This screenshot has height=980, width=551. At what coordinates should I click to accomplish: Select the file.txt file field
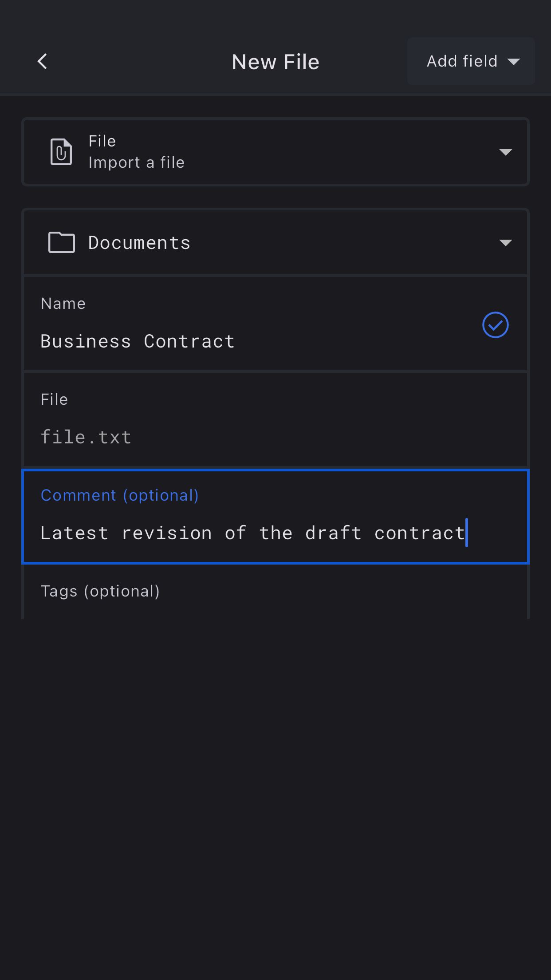tap(86, 437)
